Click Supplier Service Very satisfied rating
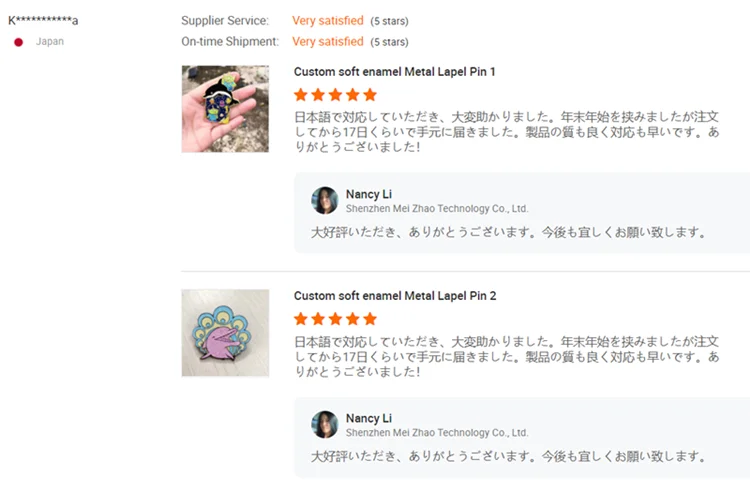The width and height of the screenshot is (750, 490). [x=327, y=21]
